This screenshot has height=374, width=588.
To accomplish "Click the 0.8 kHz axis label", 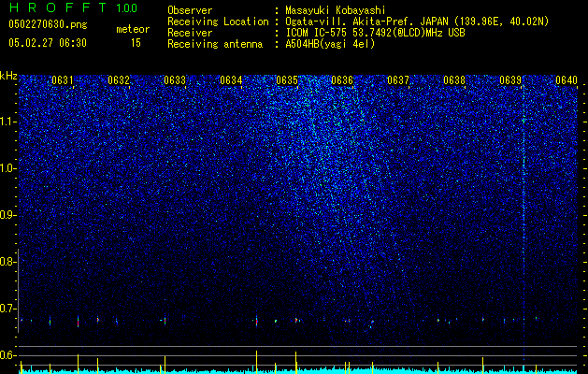I will point(8,262).
